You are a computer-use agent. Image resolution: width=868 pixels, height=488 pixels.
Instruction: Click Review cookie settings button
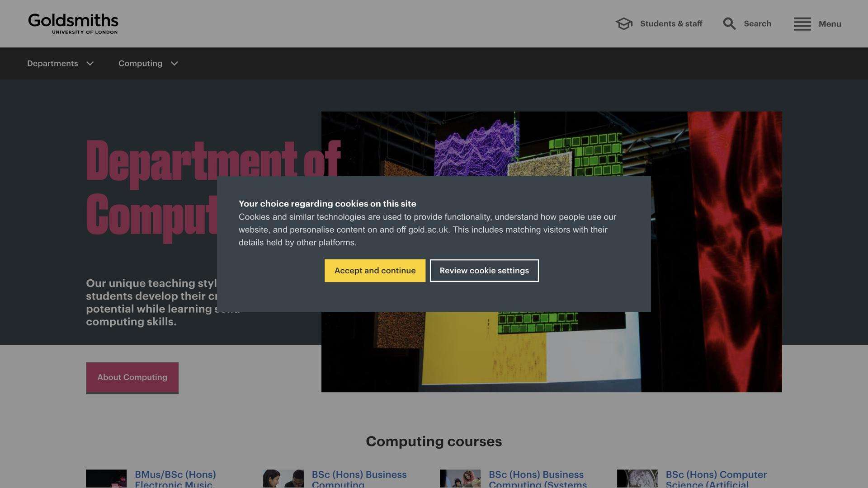click(x=484, y=271)
